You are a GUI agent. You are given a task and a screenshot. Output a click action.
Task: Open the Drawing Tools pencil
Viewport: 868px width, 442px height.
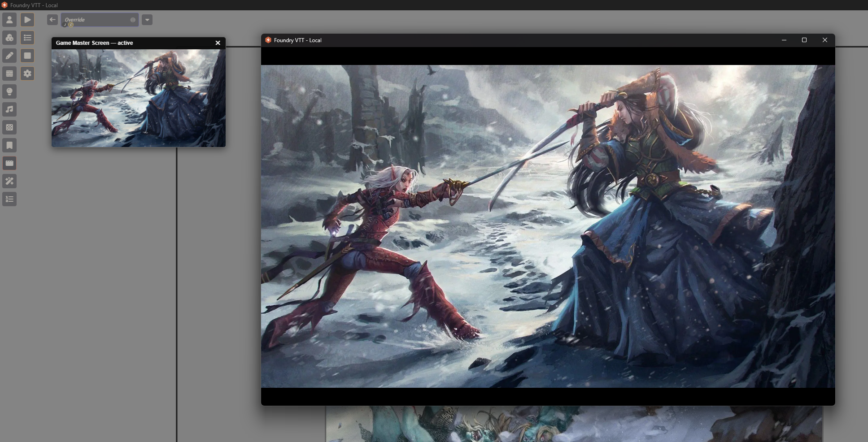pos(9,56)
